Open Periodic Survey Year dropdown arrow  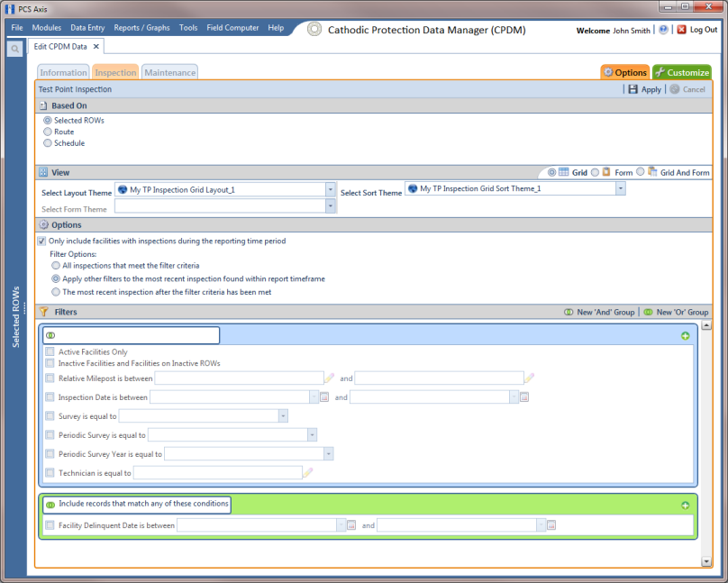[328, 453]
